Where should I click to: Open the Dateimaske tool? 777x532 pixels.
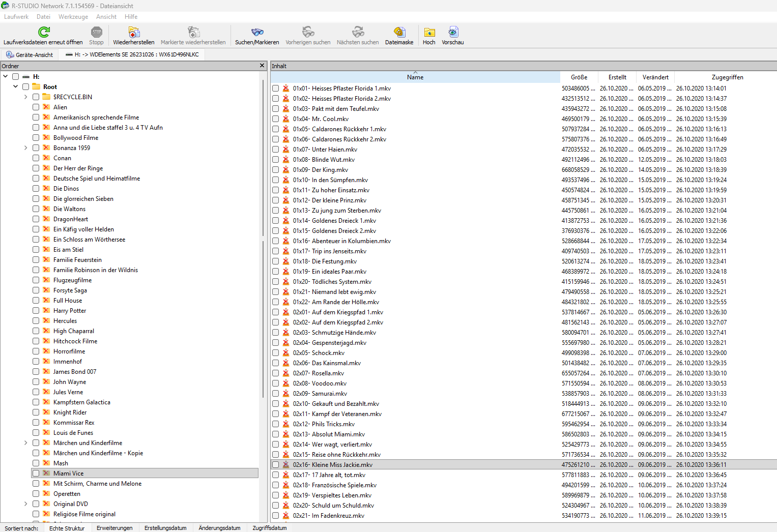[399, 32]
